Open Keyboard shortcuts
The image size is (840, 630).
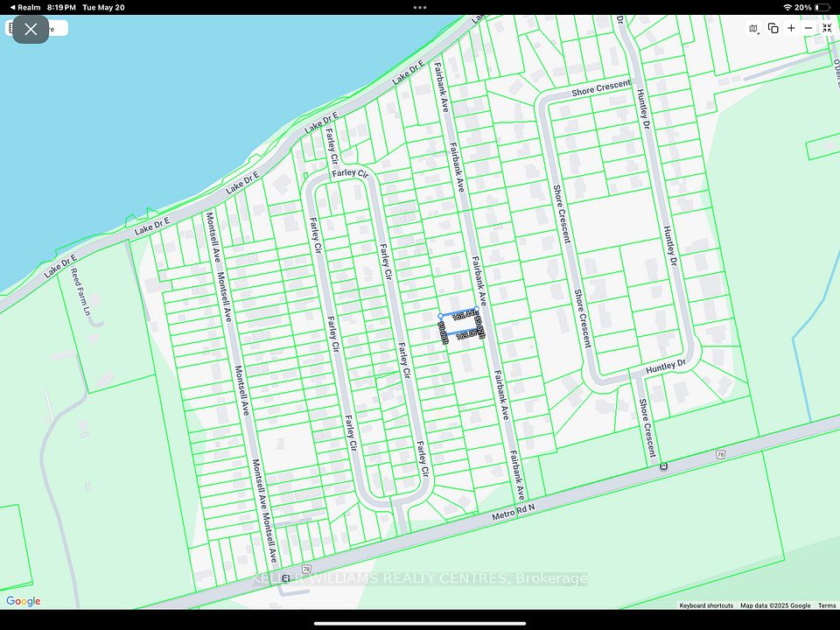point(706,605)
